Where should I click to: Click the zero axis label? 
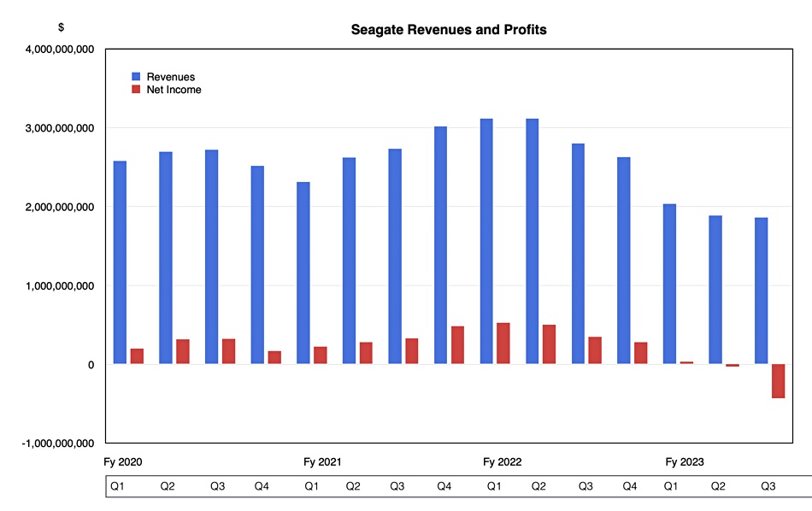tap(91, 365)
